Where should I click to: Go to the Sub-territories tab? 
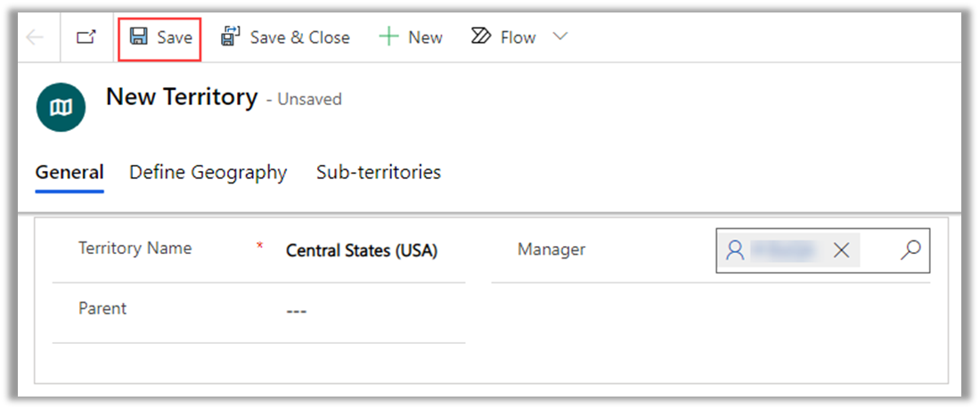[379, 172]
